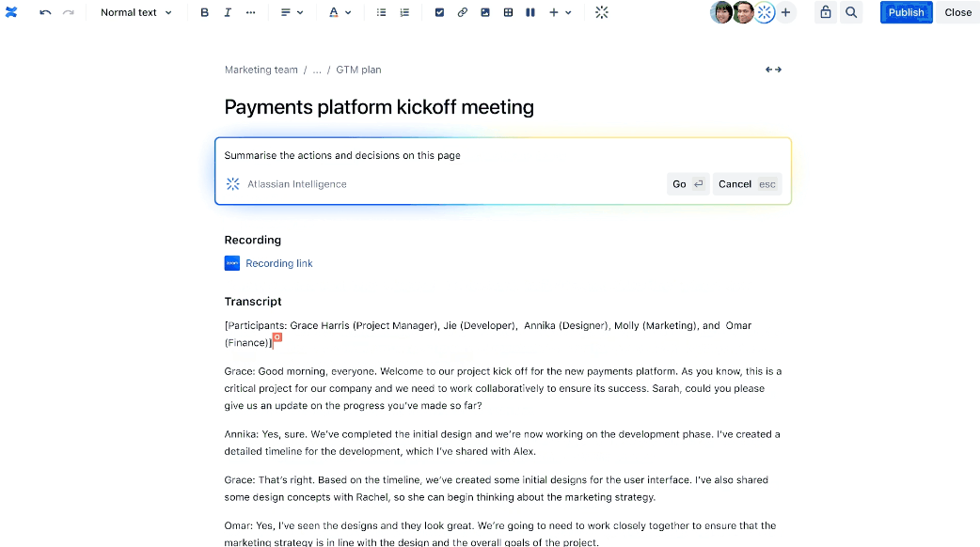The width and height of the screenshot is (980, 547).
Task: Open the Recording link
Action: [x=278, y=263]
